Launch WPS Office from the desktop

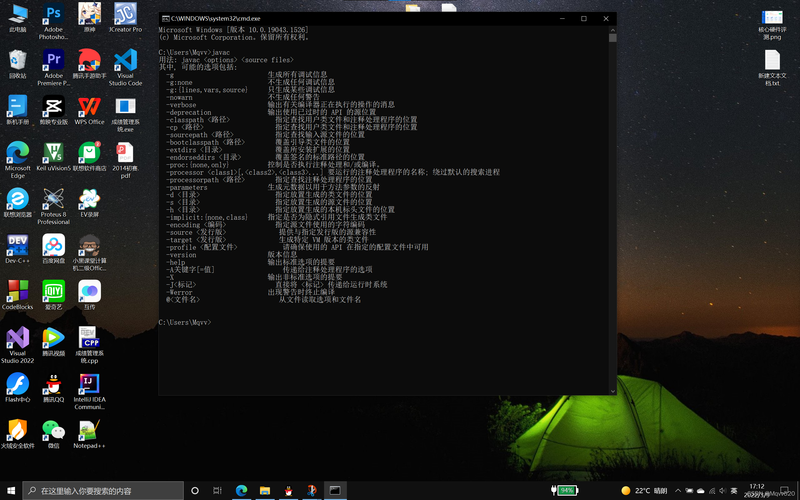click(x=89, y=110)
